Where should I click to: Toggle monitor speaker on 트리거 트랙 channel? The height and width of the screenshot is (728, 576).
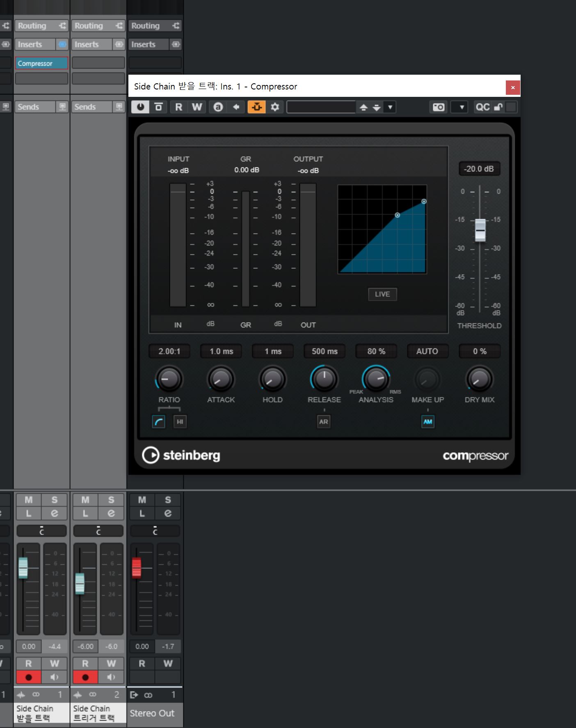[x=111, y=677]
